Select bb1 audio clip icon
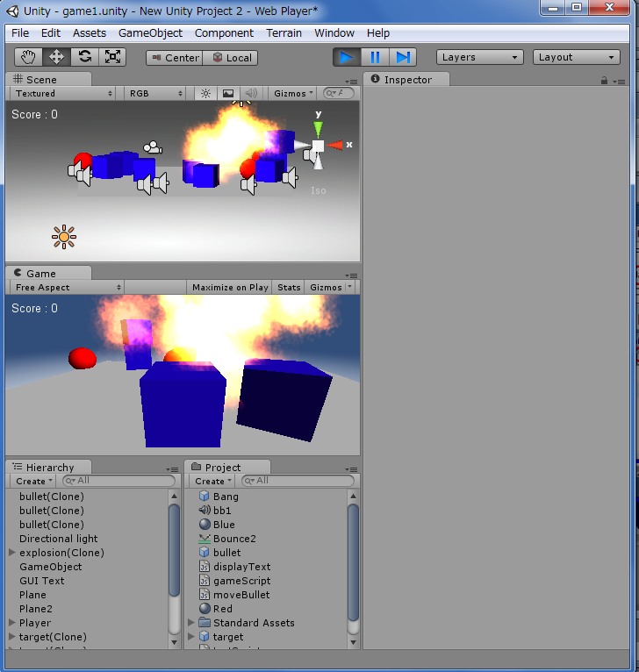Screen dimensions: 639x672 [x=205, y=511]
